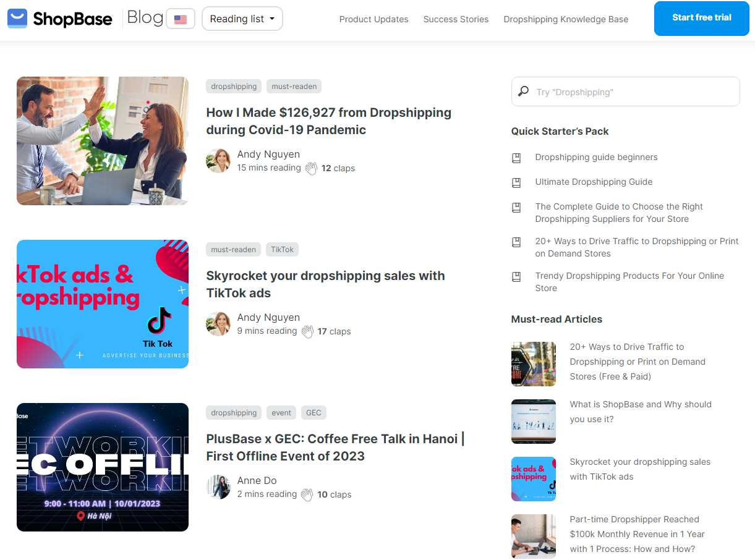This screenshot has width=755, height=560.
Task: Click the 'Quick Starter's Pack' heading
Action: (560, 131)
